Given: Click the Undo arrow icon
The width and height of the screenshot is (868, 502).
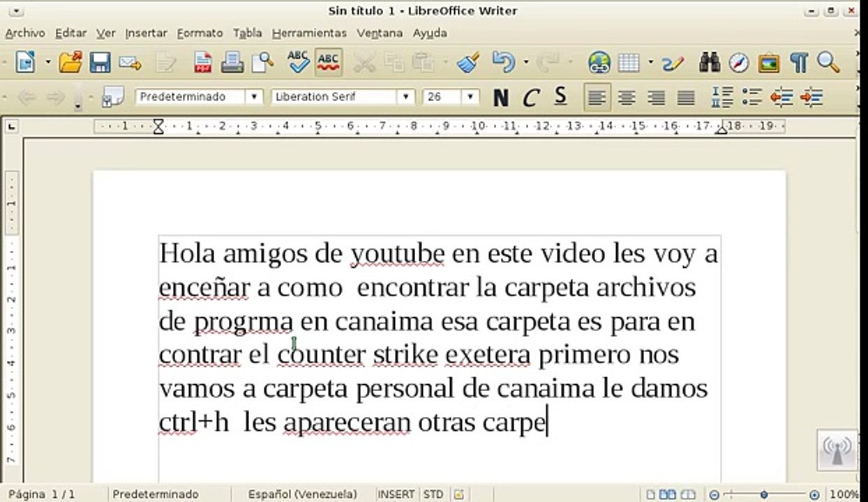Looking at the screenshot, I should click(503, 63).
